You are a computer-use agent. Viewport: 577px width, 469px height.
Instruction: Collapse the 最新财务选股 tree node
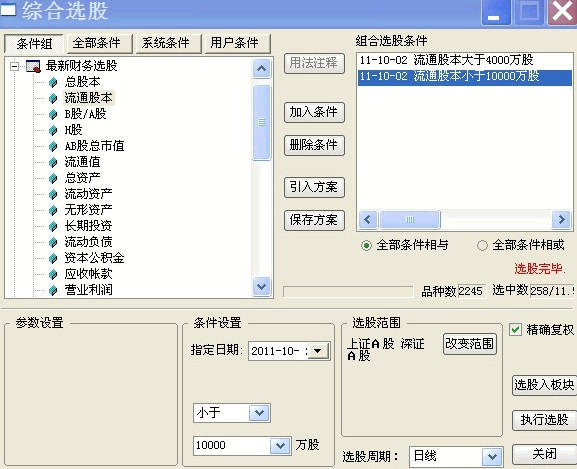pyautogui.click(x=14, y=67)
